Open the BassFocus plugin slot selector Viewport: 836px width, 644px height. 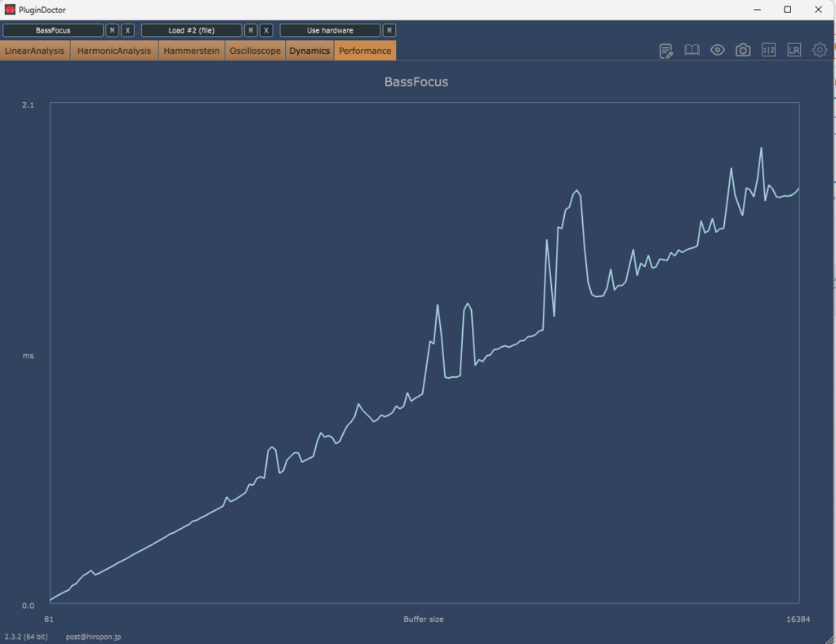pyautogui.click(x=53, y=30)
